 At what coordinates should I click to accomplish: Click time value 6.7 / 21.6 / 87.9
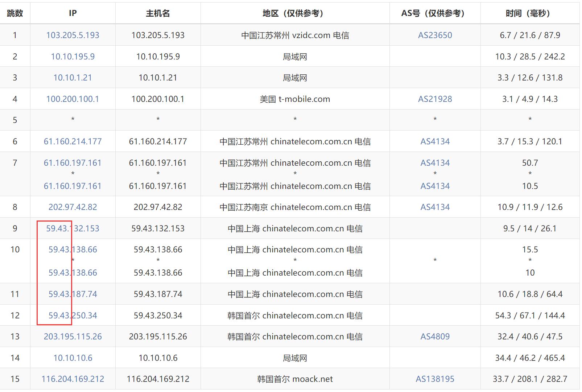pyautogui.click(x=530, y=35)
